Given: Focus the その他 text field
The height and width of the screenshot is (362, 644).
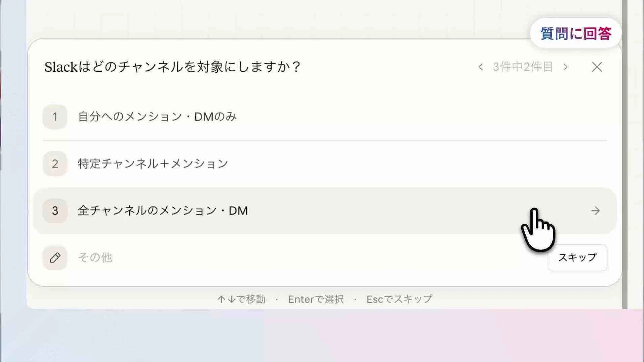Looking at the screenshot, I should click(250, 258).
